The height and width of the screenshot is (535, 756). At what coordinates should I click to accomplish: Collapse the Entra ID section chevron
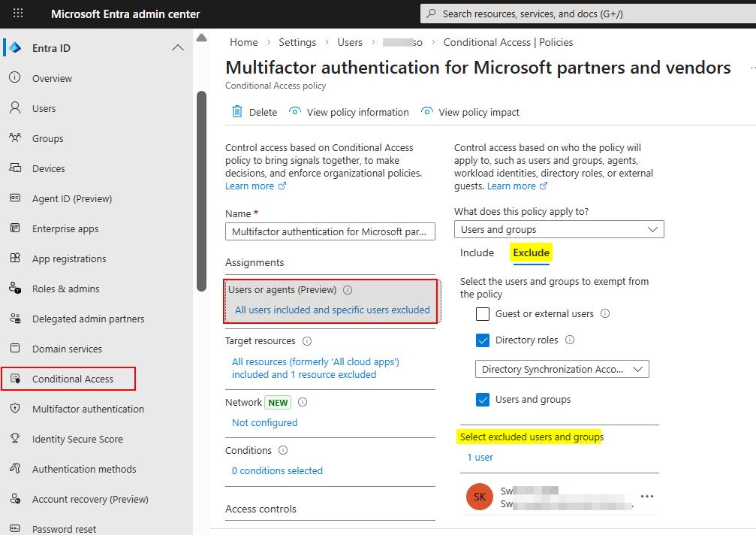[x=178, y=48]
